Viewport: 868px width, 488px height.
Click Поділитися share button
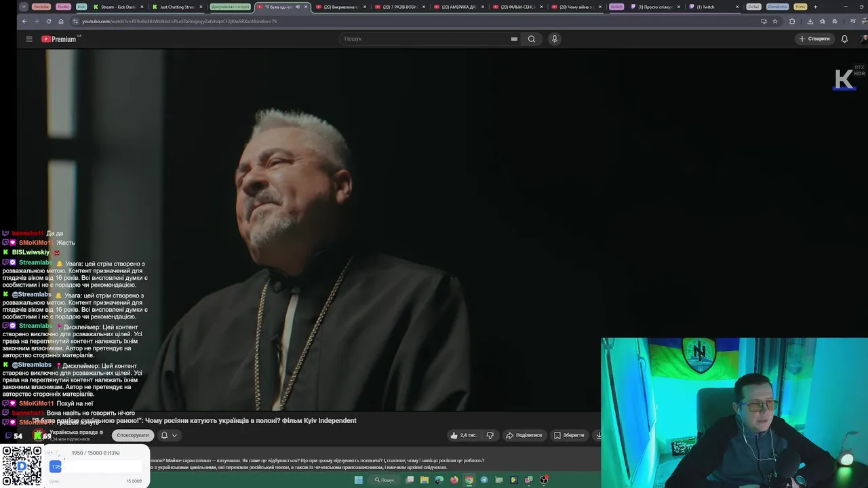click(524, 435)
